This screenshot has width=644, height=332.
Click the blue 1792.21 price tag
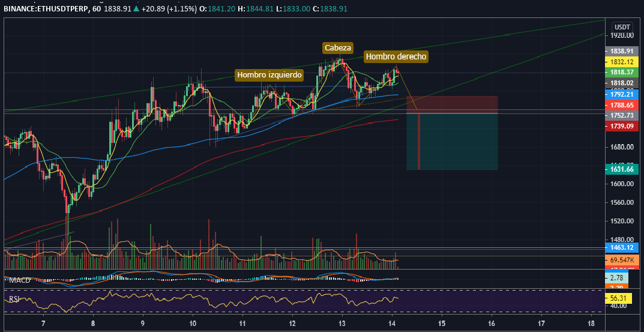pos(623,94)
